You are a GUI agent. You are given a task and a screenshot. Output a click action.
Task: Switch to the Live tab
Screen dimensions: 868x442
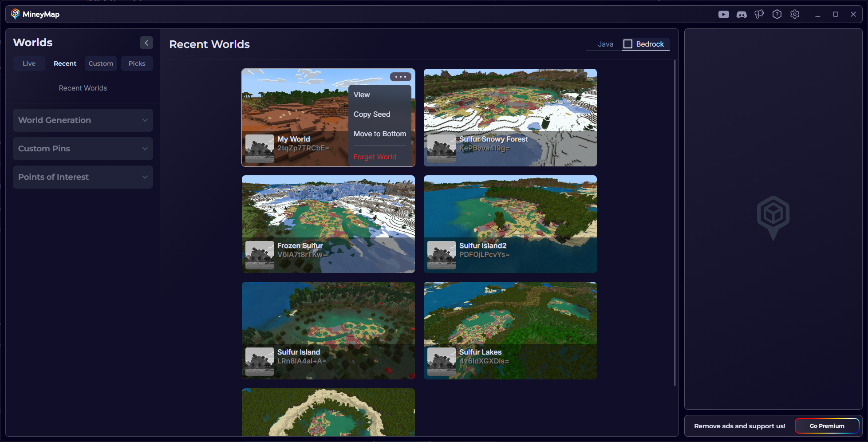[29, 63]
